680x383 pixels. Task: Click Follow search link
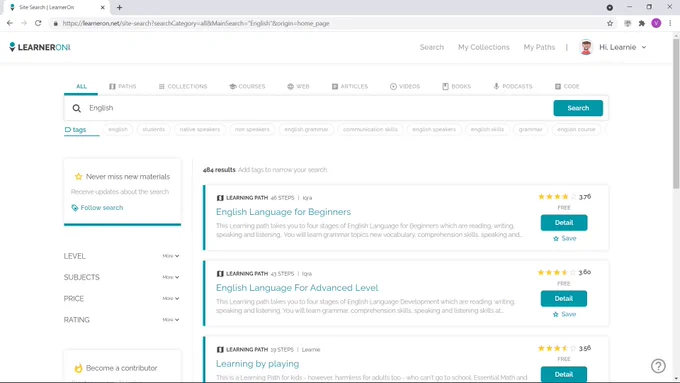[101, 208]
